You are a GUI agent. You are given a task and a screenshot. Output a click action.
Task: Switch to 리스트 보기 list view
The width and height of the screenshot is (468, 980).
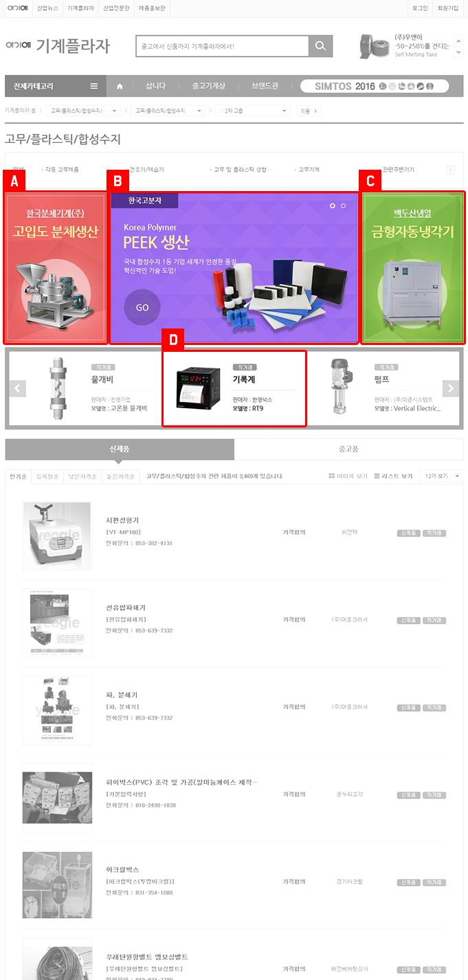[x=393, y=476]
